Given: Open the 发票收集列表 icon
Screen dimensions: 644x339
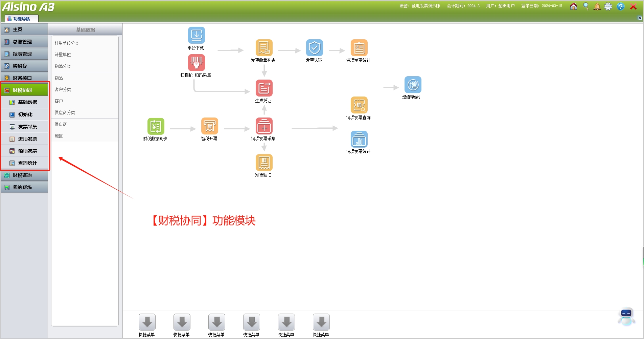Looking at the screenshot, I should tap(264, 48).
